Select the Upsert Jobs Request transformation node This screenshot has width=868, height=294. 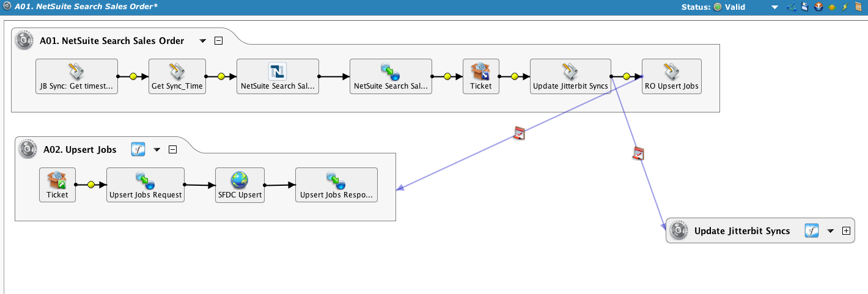click(x=145, y=185)
